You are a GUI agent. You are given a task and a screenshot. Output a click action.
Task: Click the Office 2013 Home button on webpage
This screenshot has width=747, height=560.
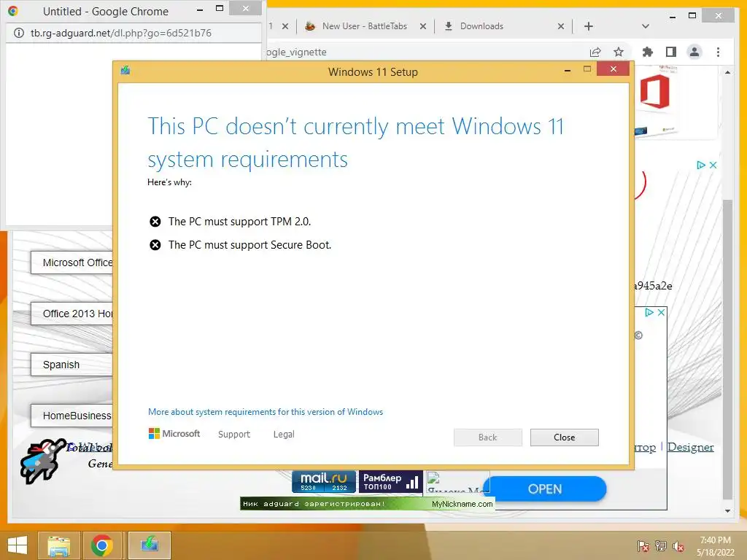click(72, 314)
